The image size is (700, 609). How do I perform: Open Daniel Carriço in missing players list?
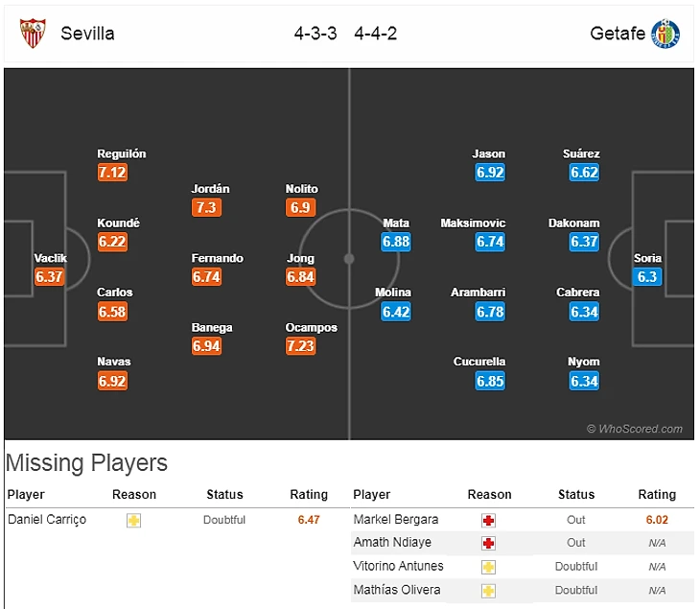pyautogui.click(x=47, y=520)
